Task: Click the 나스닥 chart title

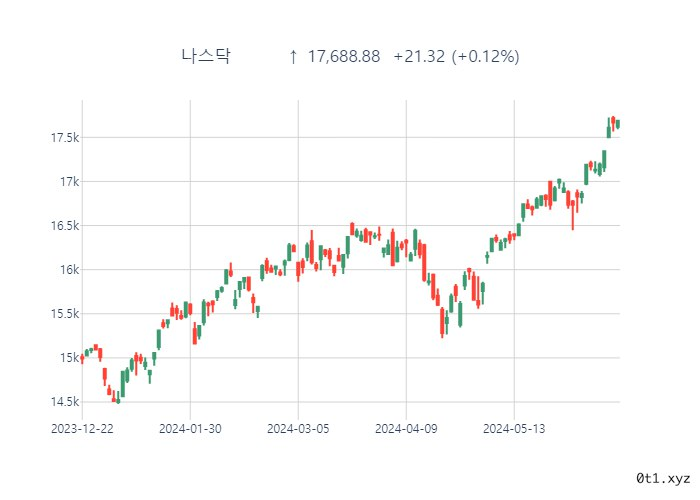Action: point(206,56)
